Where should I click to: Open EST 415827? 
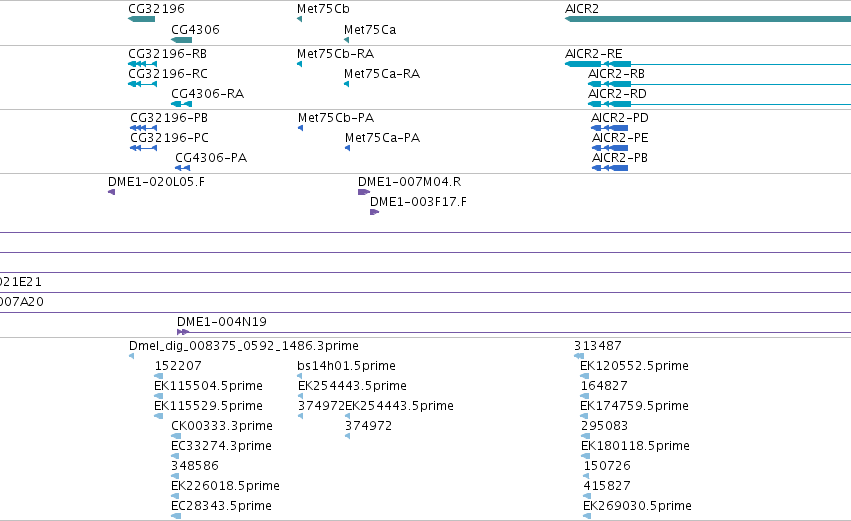click(x=607, y=486)
